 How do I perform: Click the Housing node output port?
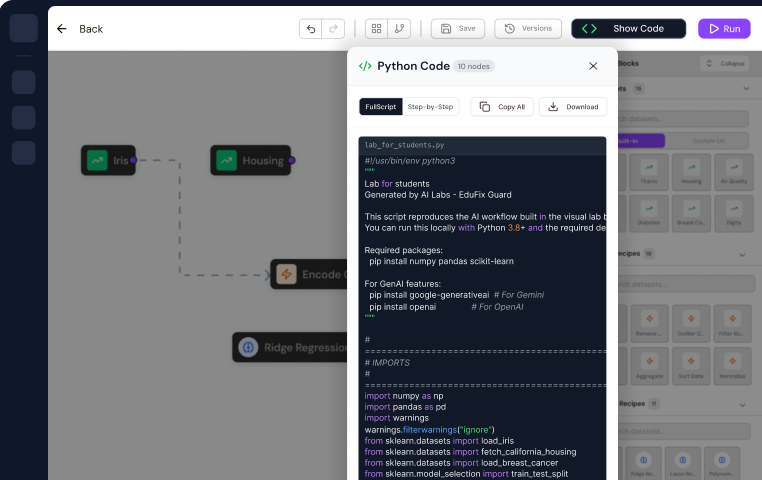pos(292,160)
